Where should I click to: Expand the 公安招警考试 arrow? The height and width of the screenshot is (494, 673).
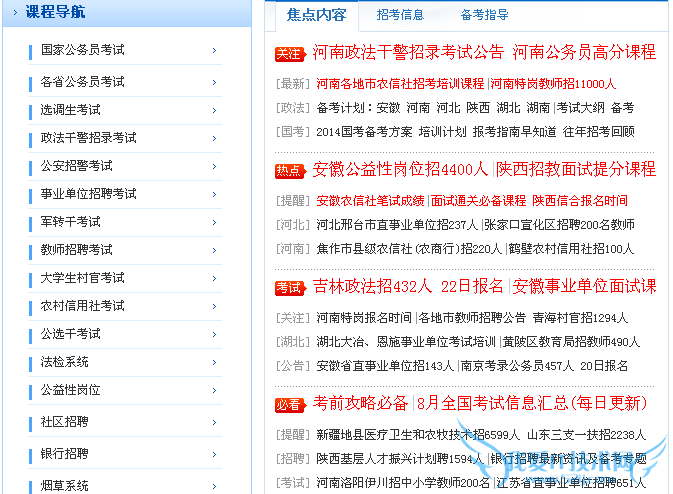pos(214,167)
